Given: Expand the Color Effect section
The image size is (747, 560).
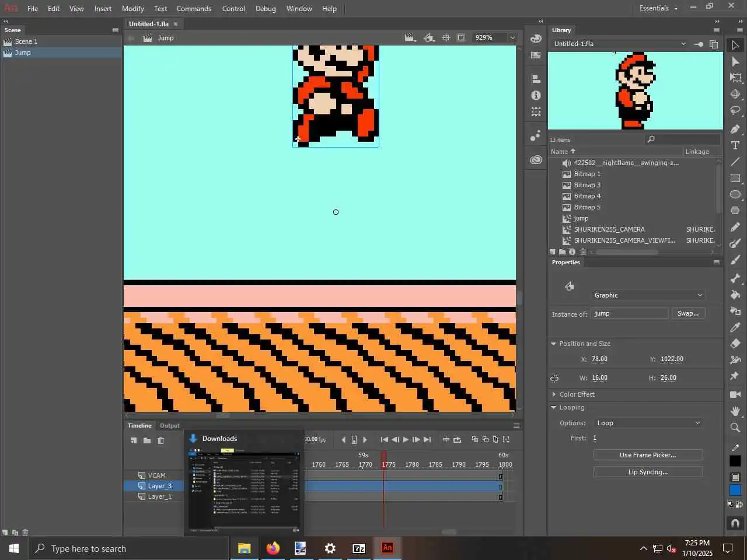Looking at the screenshot, I should click(x=554, y=394).
